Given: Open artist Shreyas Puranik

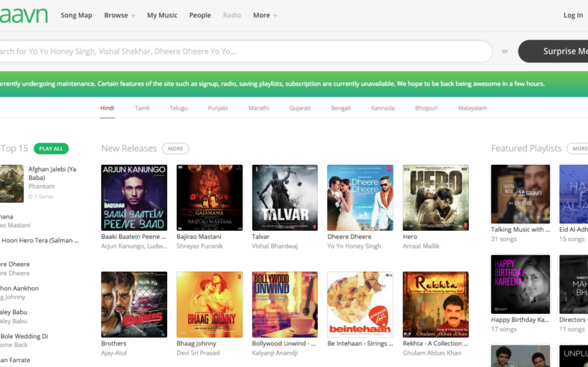Looking at the screenshot, I should [200, 247].
